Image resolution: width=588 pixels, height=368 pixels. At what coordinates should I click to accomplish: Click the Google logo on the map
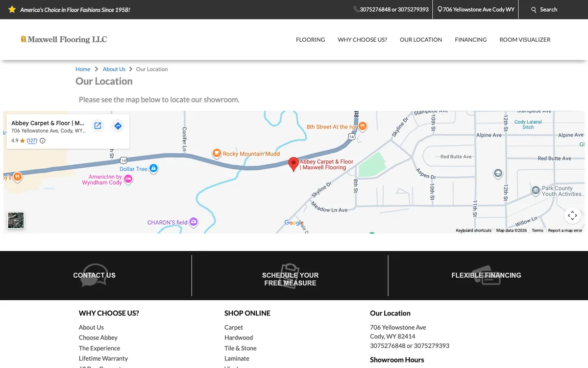[294, 223]
